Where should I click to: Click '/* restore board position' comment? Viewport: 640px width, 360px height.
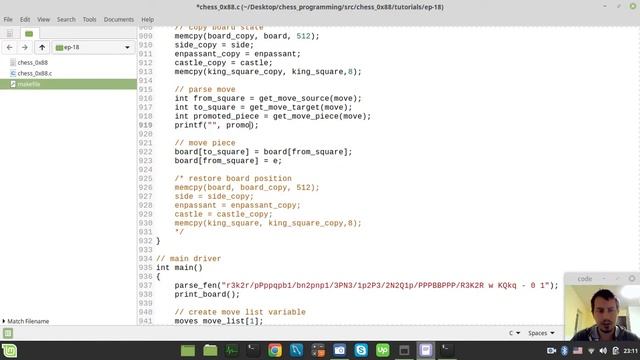click(233, 178)
